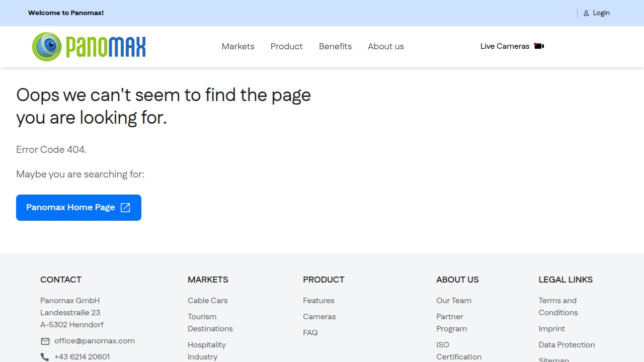Click 'Maybe you are searching for:' text
The height and width of the screenshot is (362, 644).
(80, 174)
